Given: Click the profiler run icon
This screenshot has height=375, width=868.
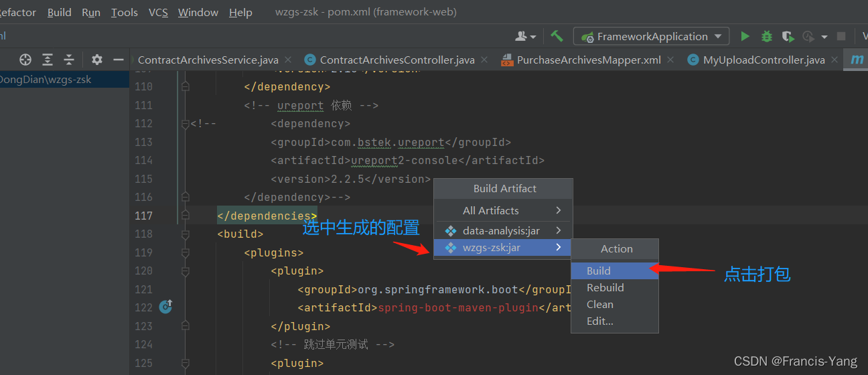Looking at the screenshot, I should (808, 36).
